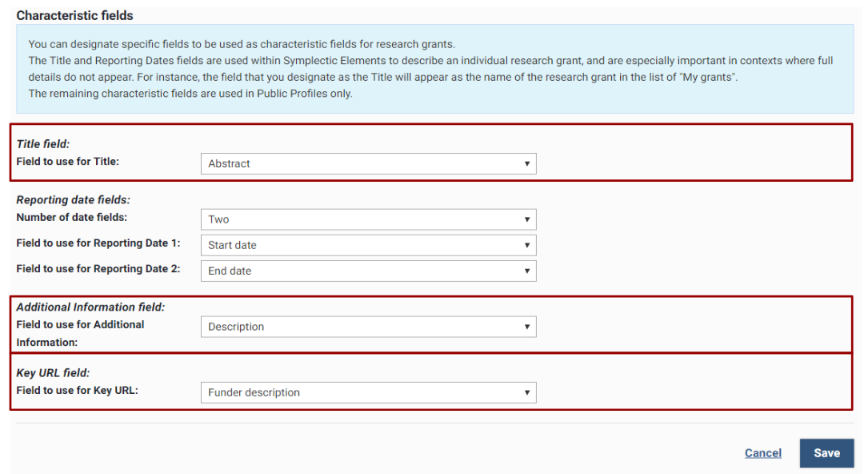Open the Reporting Date 2 dropdown showing End date
Image resolution: width=868 pixels, height=474 pixels.
click(368, 271)
